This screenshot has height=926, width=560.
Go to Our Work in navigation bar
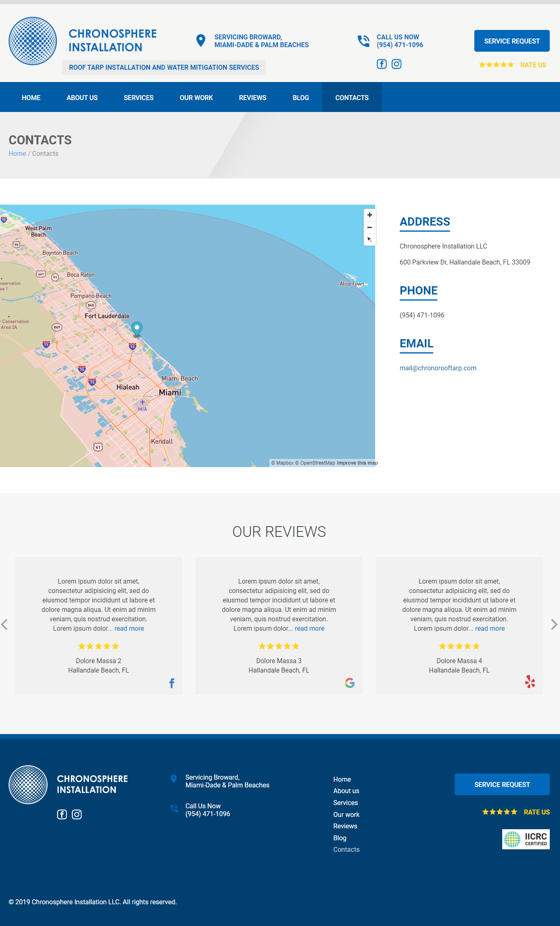[196, 98]
